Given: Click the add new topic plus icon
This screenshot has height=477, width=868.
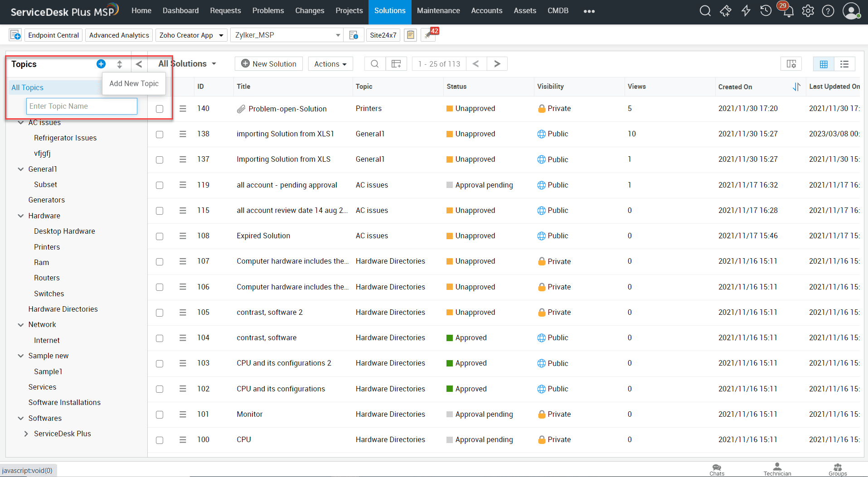Looking at the screenshot, I should coord(101,64).
